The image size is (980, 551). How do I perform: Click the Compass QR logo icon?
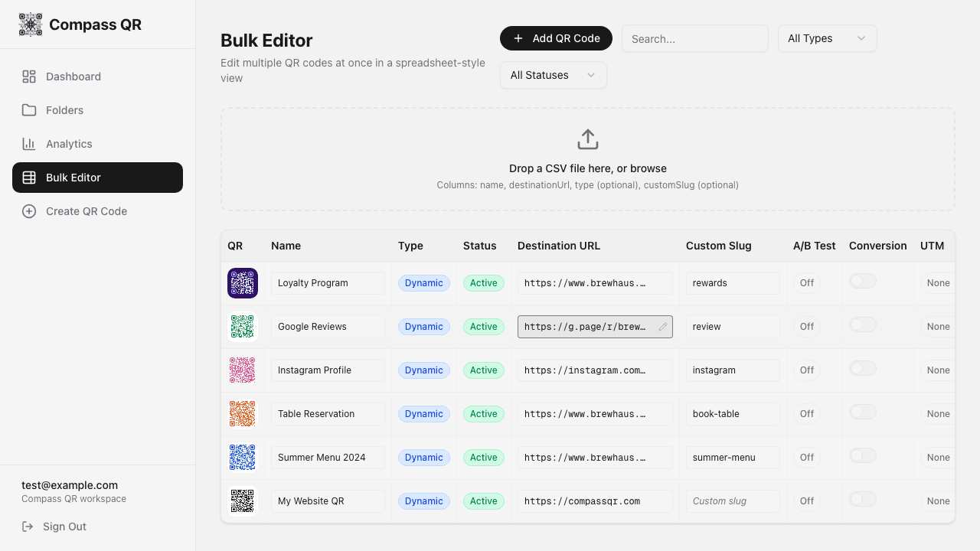click(x=31, y=24)
